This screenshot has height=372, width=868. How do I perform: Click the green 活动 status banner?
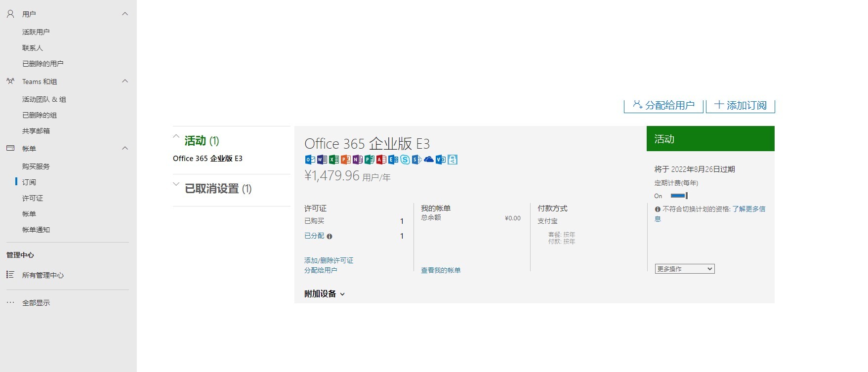point(710,138)
